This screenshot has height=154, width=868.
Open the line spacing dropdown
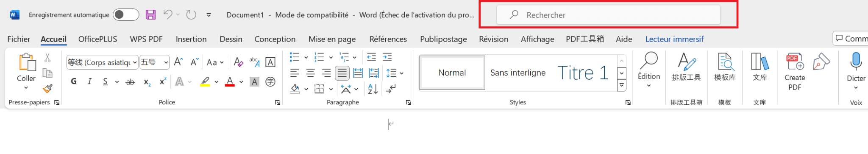point(395,73)
